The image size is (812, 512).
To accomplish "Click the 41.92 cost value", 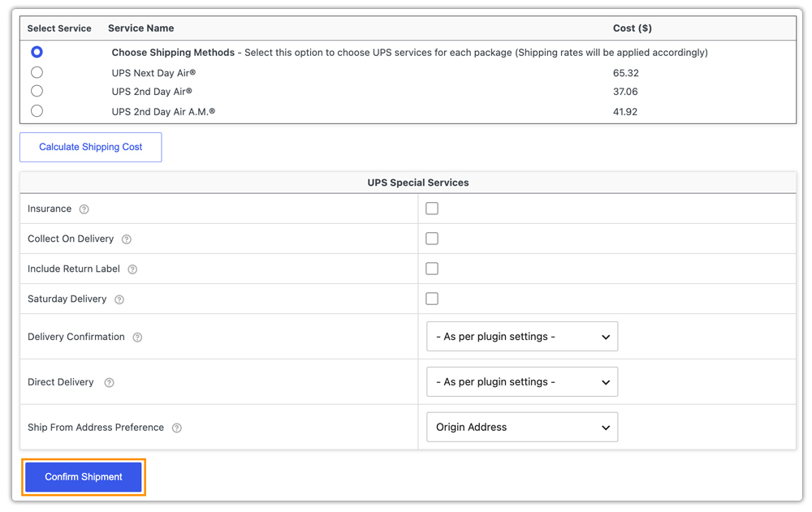I will tap(625, 112).
